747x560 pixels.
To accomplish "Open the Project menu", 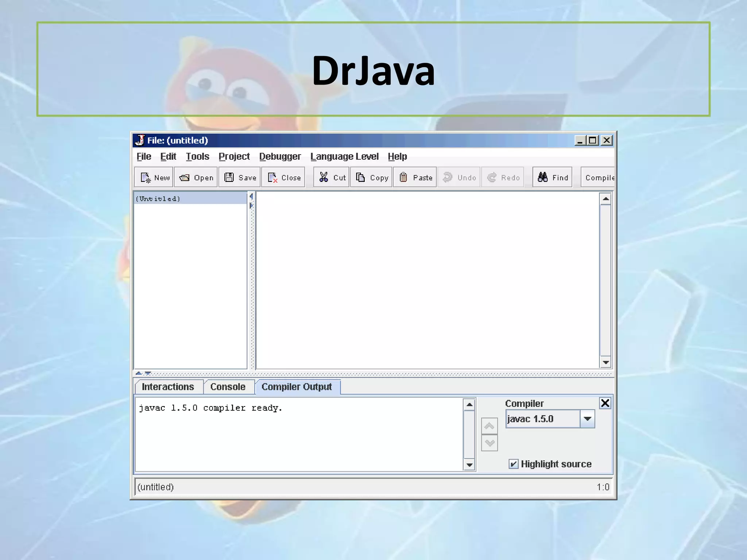I will coord(234,156).
